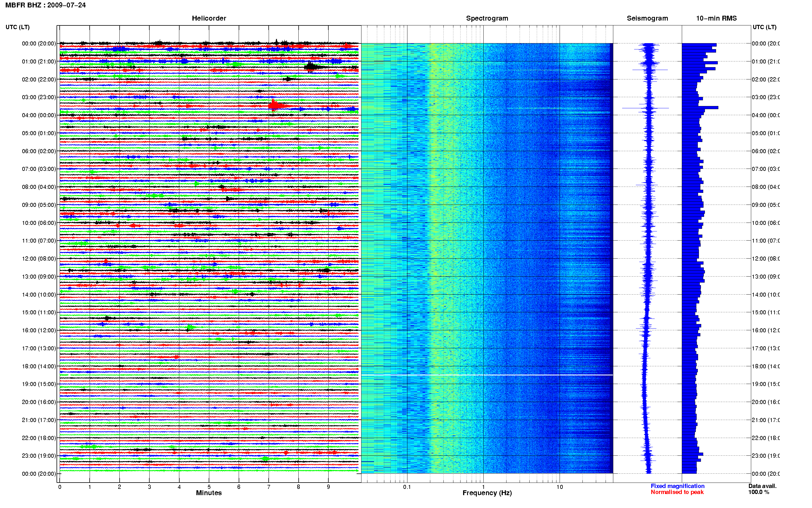
Task: Click the 'Seismogram' panel heading
Action: (x=647, y=18)
